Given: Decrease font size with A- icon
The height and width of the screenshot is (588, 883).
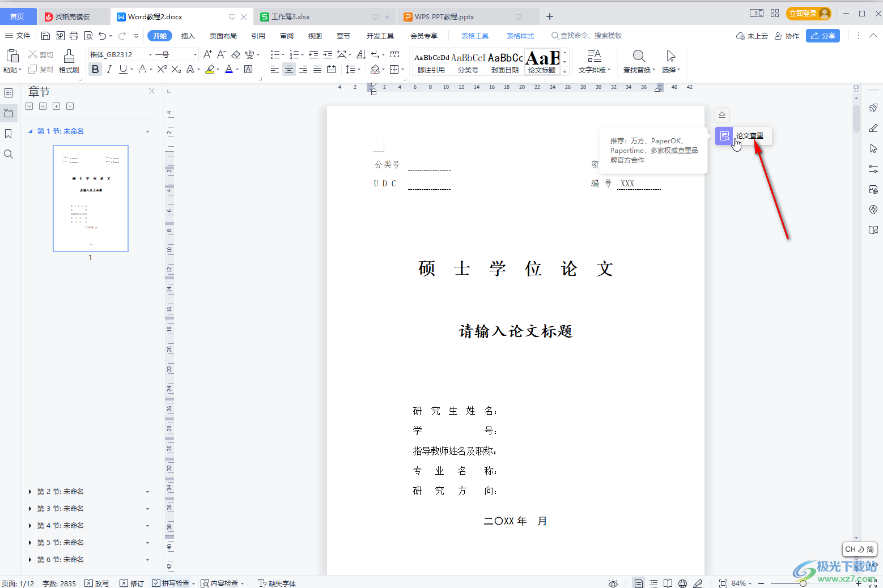Looking at the screenshot, I should coord(221,54).
